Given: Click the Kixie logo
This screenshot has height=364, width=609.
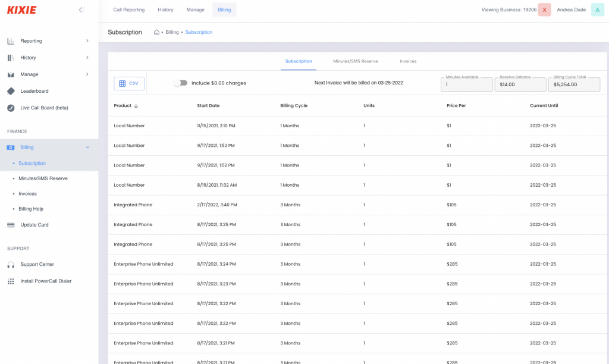Looking at the screenshot, I should (x=21, y=10).
